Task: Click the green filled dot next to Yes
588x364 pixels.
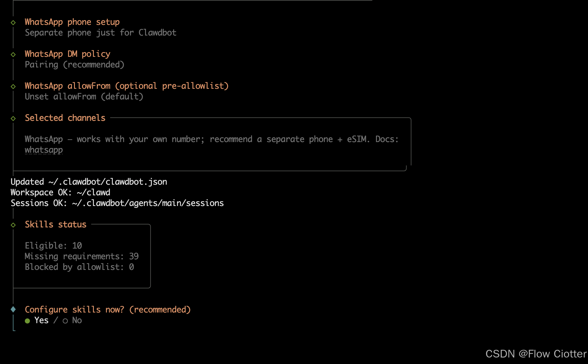Action: tap(28, 321)
